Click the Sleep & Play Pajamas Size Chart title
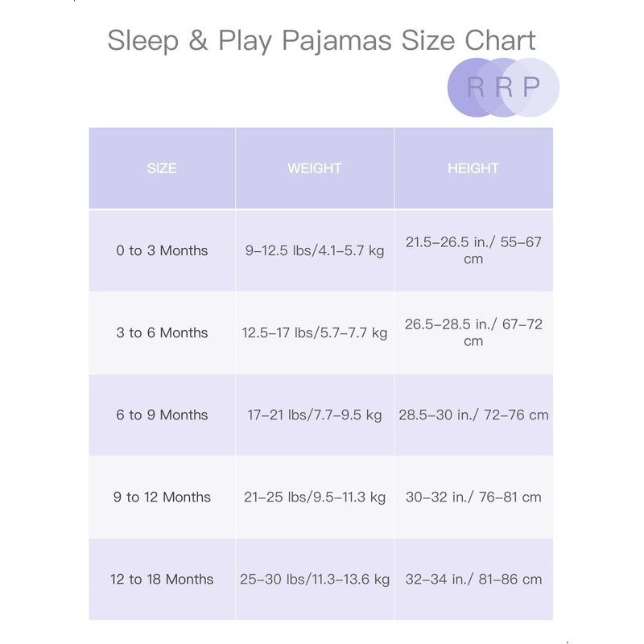Viewport: 644px width, 644px height. tap(321, 41)
